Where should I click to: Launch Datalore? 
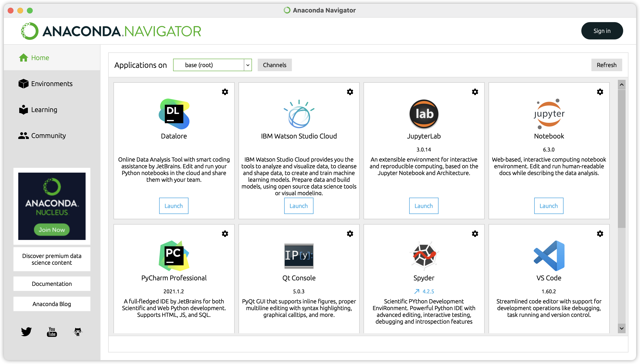(174, 206)
